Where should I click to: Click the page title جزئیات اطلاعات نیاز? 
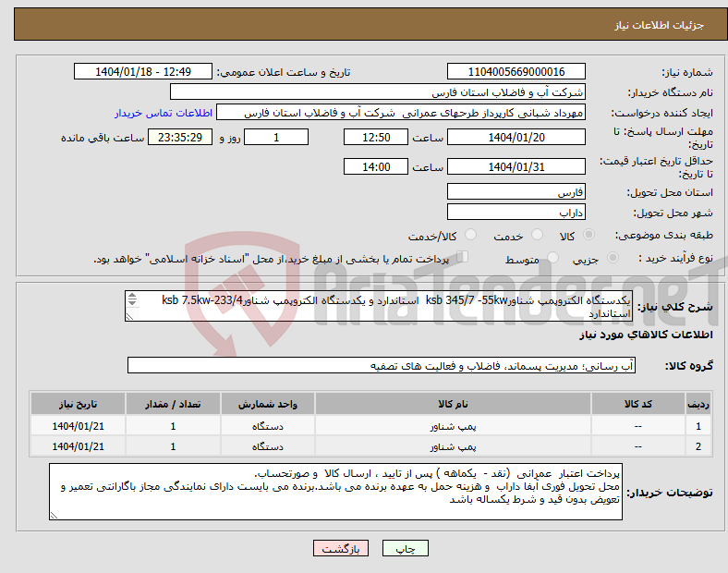(659, 25)
